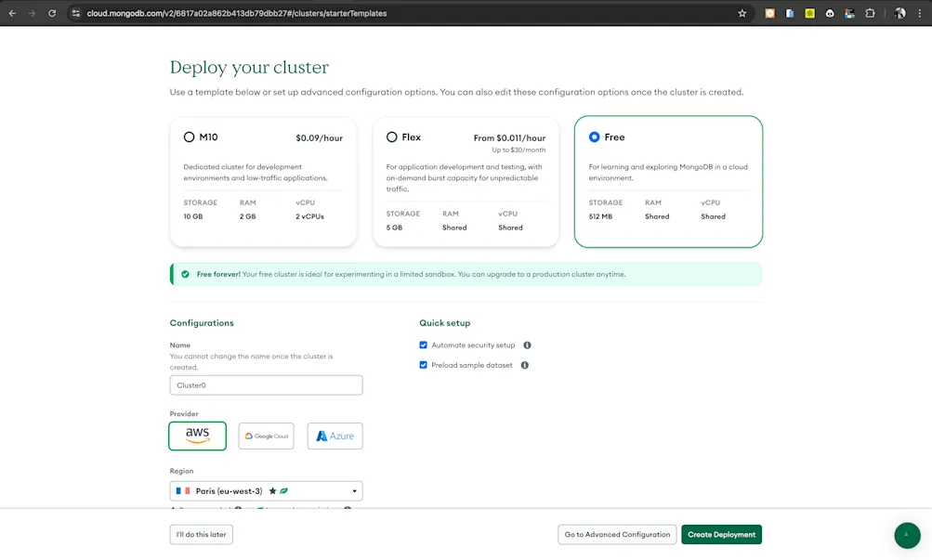The height and width of the screenshot is (560, 932).
Task: Select AWS as the cloud provider
Action: click(x=197, y=436)
